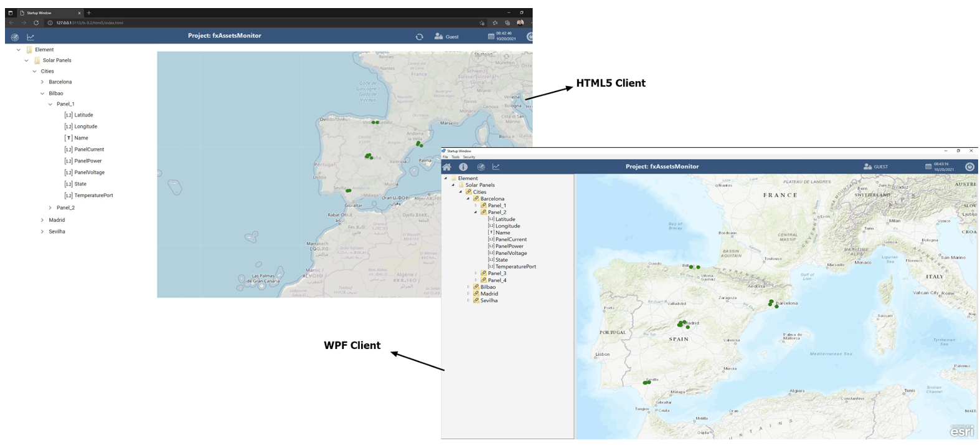Open the trend chart icon in WPF client toolbar

point(496,167)
